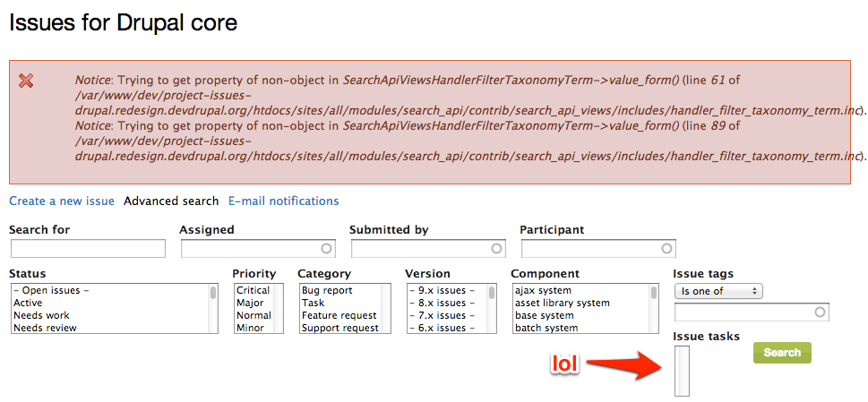Choose 'Bug report' in Category list
This screenshot has width=868, height=402.
point(327,290)
